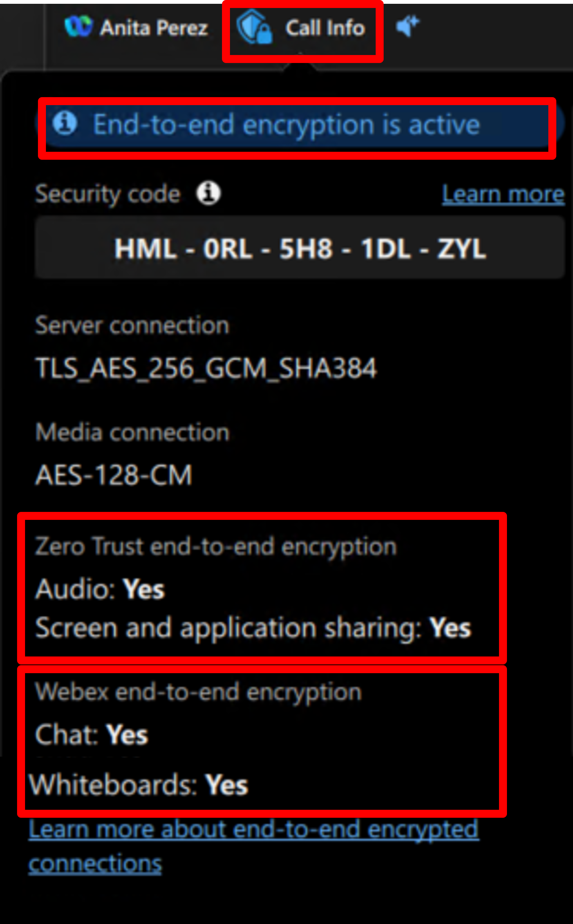Click the info icon in the encryption banner
The image size is (573, 924).
click(x=65, y=124)
